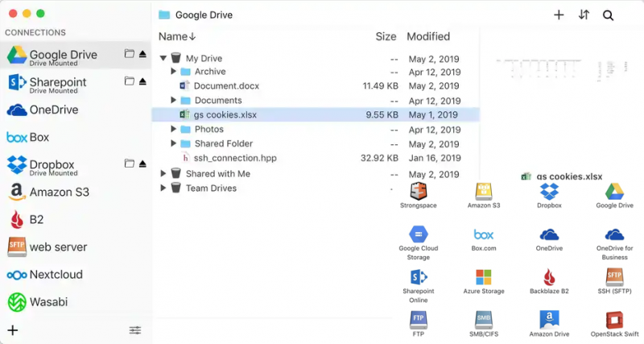
Task: Collapse the My Drive tree node
Action: click(x=163, y=58)
